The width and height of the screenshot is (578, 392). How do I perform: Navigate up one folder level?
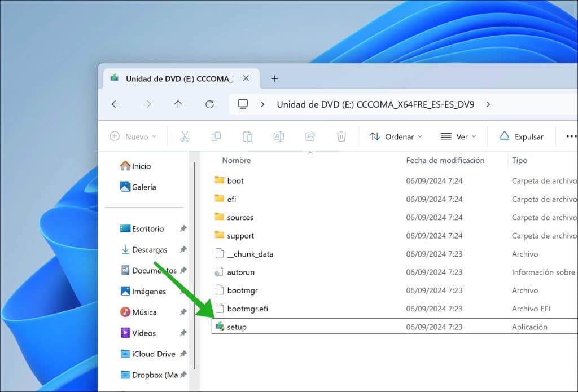178,104
